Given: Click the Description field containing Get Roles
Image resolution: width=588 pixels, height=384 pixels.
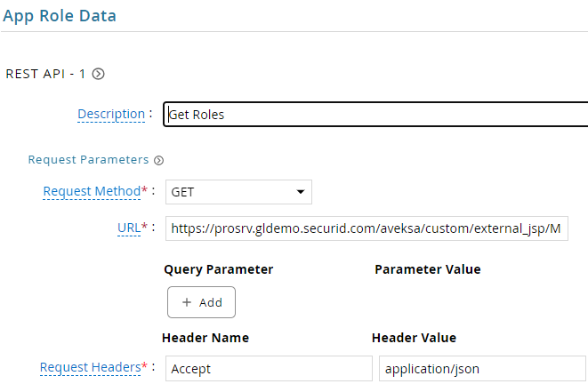Looking at the screenshot, I should [x=375, y=115].
